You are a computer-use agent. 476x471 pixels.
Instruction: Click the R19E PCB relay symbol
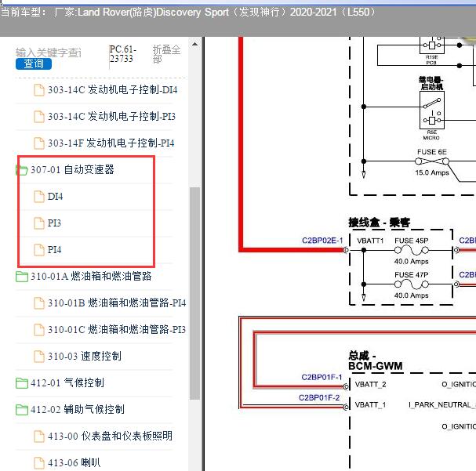pos(432,45)
